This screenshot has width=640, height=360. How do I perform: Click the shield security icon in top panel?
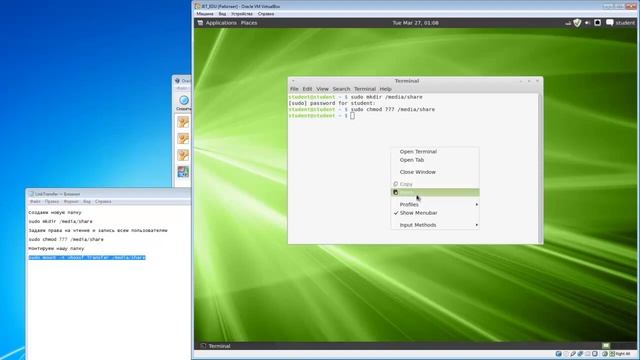(577, 23)
